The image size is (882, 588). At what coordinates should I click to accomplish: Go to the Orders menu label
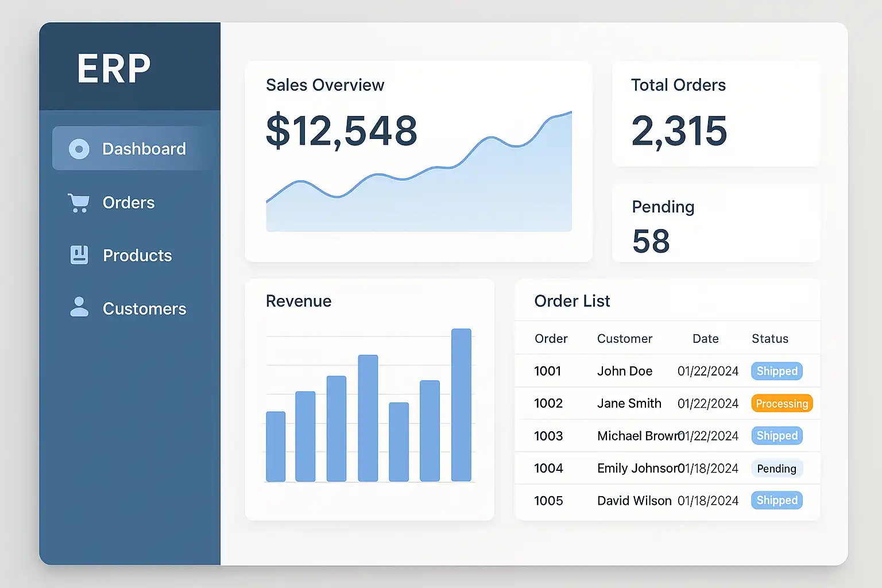tap(129, 203)
